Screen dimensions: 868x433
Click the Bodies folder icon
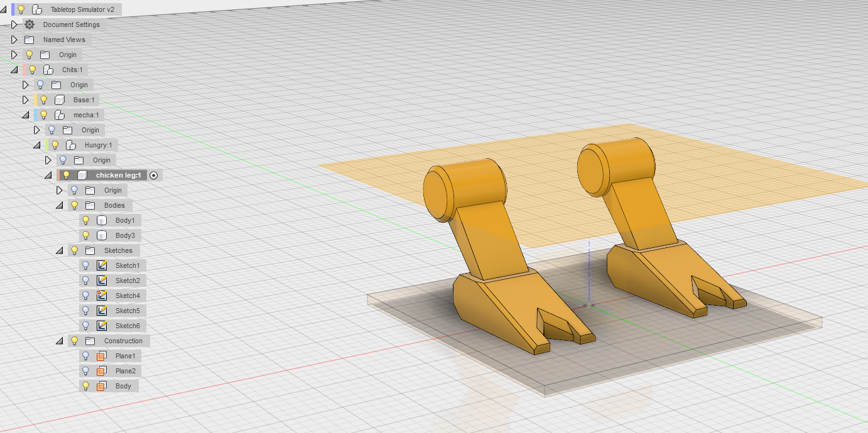(x=90, y=205)
